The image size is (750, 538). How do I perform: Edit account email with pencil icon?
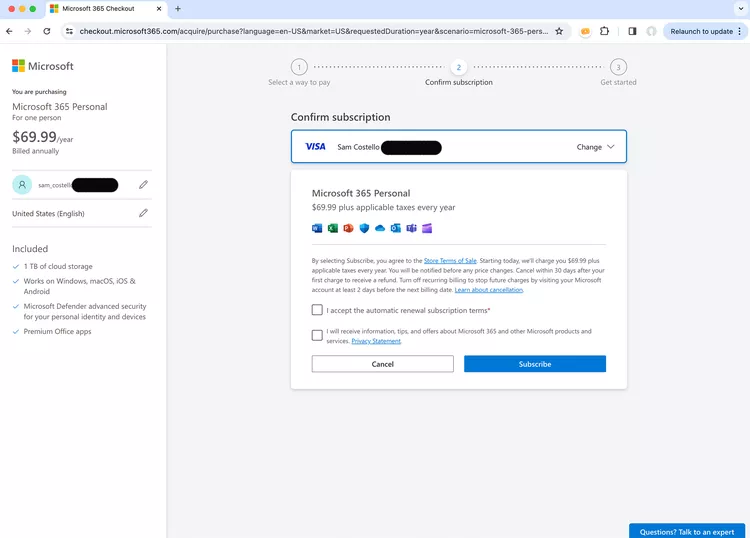click(143, 185)
